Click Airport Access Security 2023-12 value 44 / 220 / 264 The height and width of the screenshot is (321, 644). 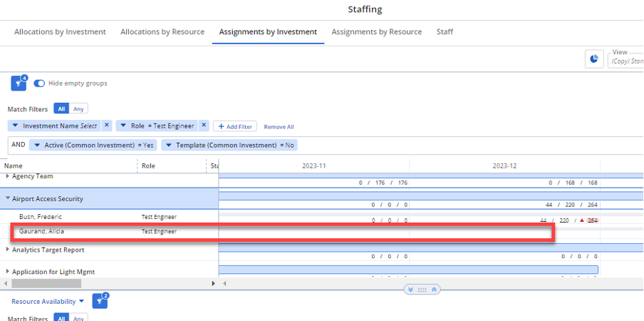click(x=571, y=205)
